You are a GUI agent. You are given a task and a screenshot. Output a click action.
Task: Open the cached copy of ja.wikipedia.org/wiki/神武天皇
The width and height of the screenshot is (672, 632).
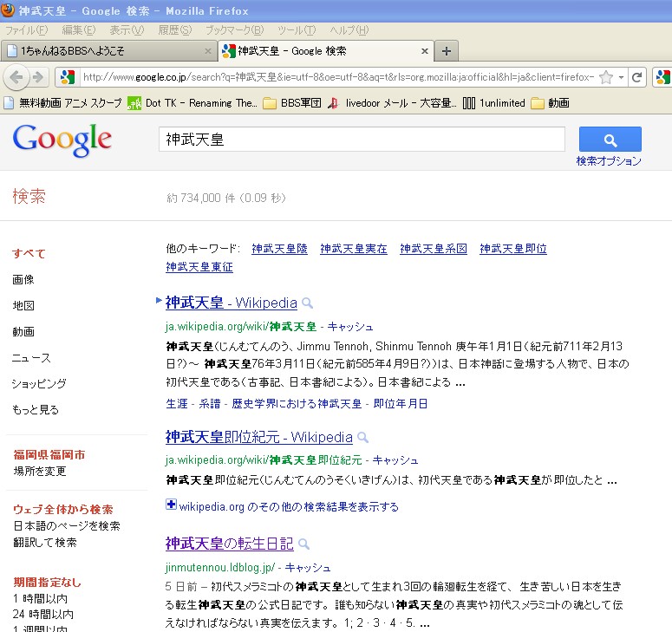(x=350, y=327)
